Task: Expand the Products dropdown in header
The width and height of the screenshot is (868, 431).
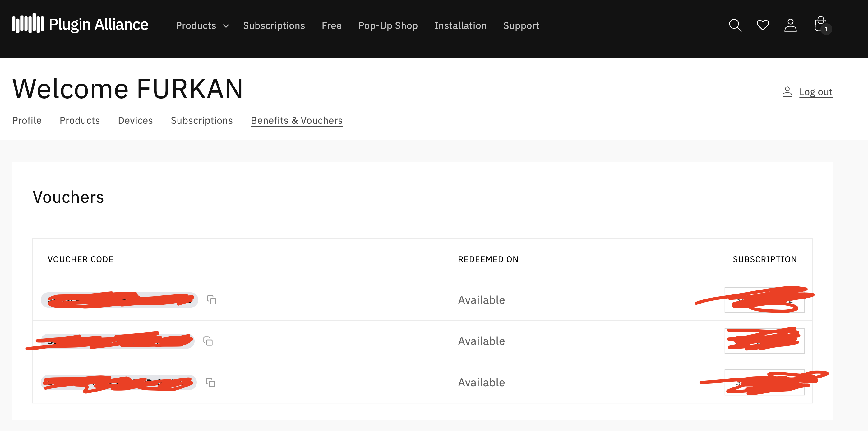Action: (x=202, y=25)
